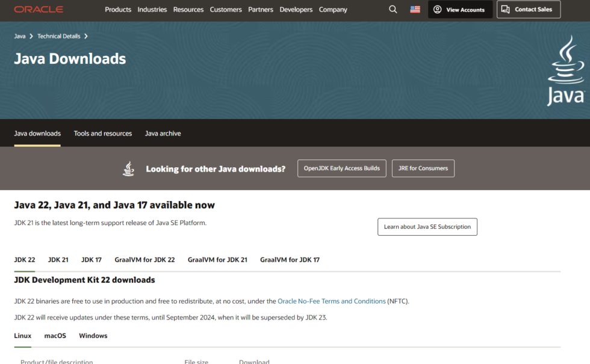Select the JDK 21 tab
This screenshot has height=364, width=590.
coord(58,260)
